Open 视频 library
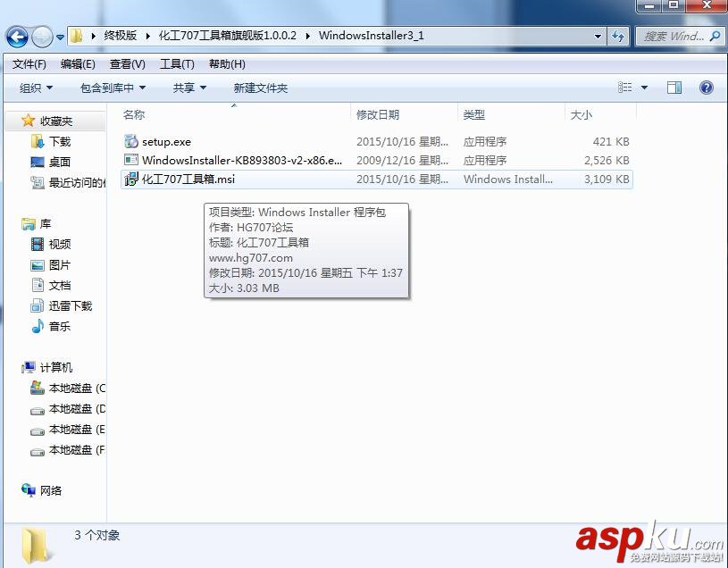The image size is (728, 568). point(60,244)
